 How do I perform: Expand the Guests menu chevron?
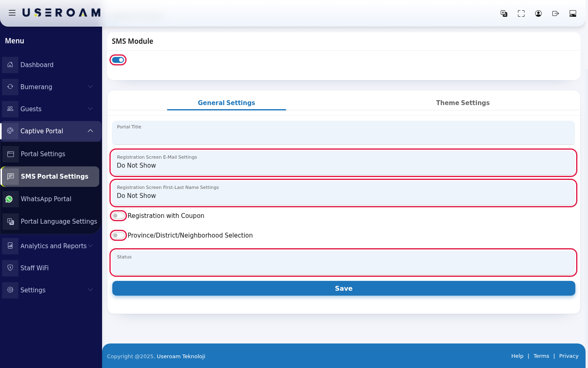91,109
